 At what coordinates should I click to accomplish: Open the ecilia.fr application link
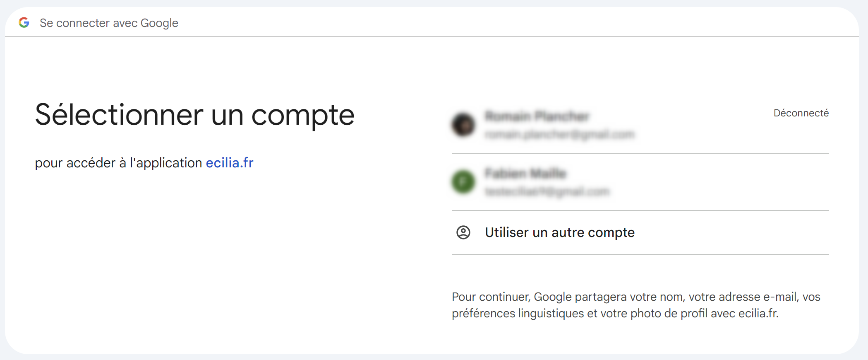pos(230,163)
